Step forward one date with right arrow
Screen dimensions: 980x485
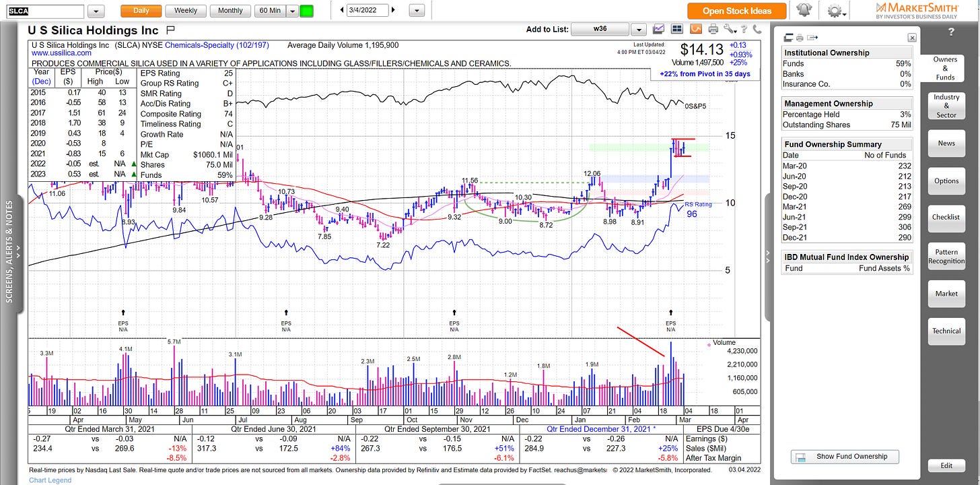pyautogui.click(x=394, y=10)
